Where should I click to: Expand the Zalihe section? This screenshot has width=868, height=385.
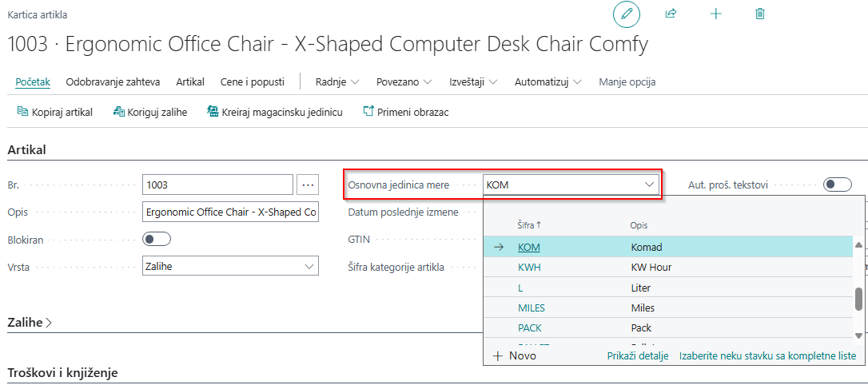30,323
